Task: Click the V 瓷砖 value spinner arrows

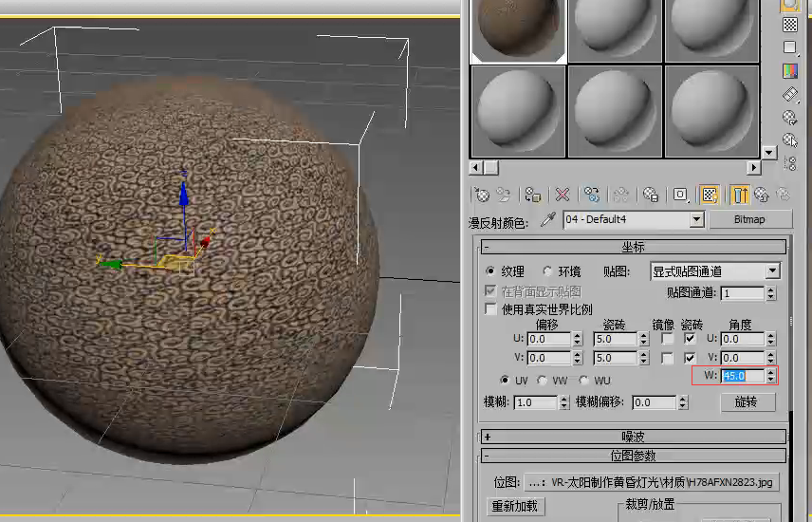Action: pos(644,358)
